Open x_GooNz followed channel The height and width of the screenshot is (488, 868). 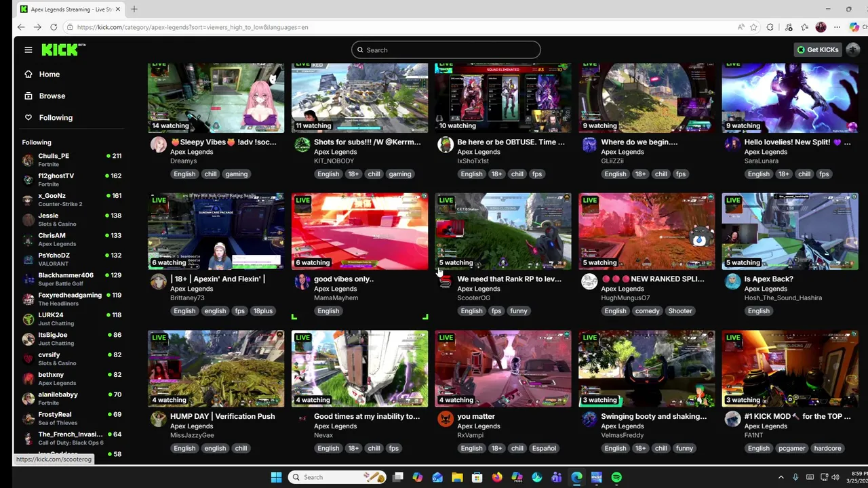coord(71,199)
